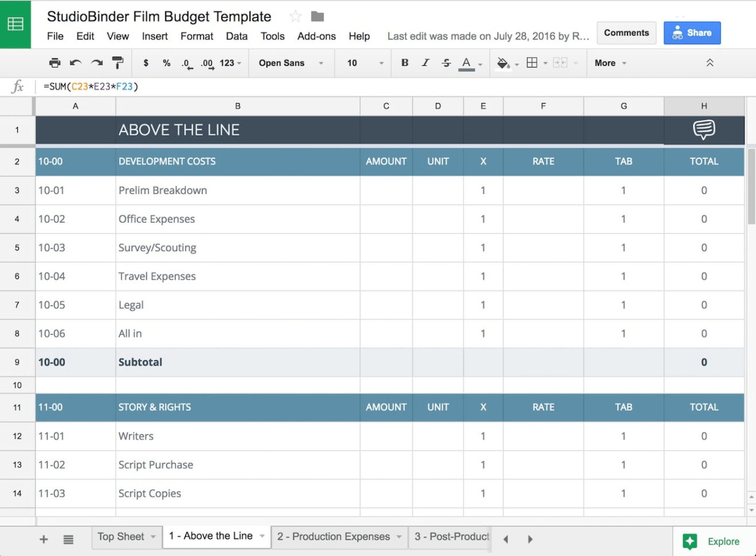Open the Format menu
Screen dimensions: 756x556
pyautogui.click(x=196, y=36)
